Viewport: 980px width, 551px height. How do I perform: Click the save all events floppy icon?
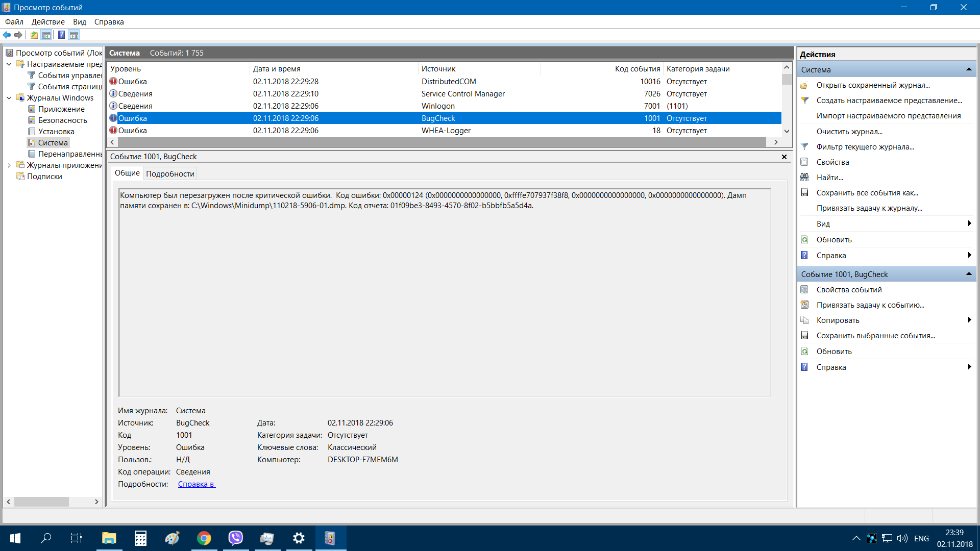pos(805,193)
